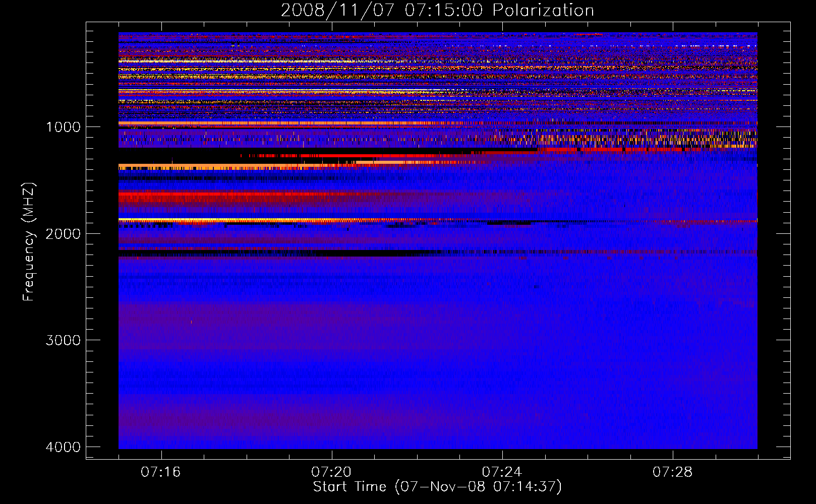Click the plot title '2008/11/07 07:15:00 Polarization'
The image size is (816, 504).
point(437,10)
